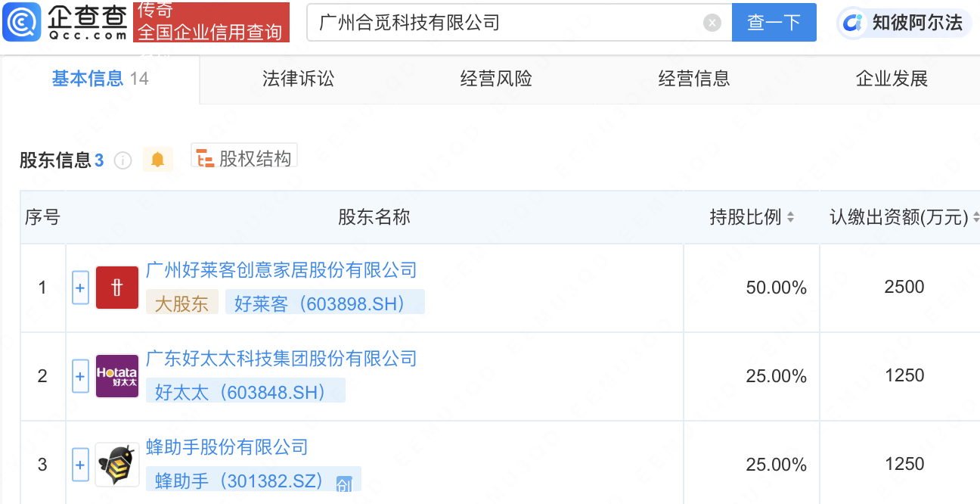
Task: Click the red 好莱客 company logo
Action: [x=117, y=288]
